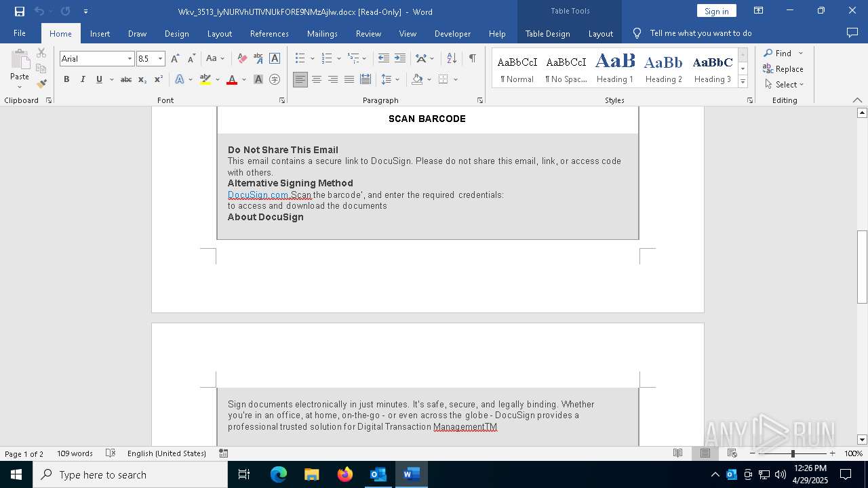868x488 pixels.
Task: Click the vertical scrollbar thumb
Action: [x=862, y=266]
